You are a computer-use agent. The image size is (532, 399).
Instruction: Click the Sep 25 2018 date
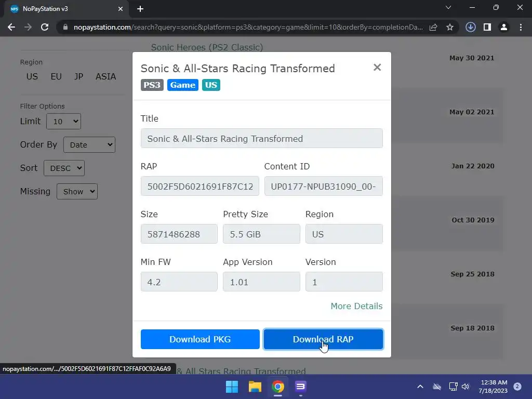tap(472, 274)
